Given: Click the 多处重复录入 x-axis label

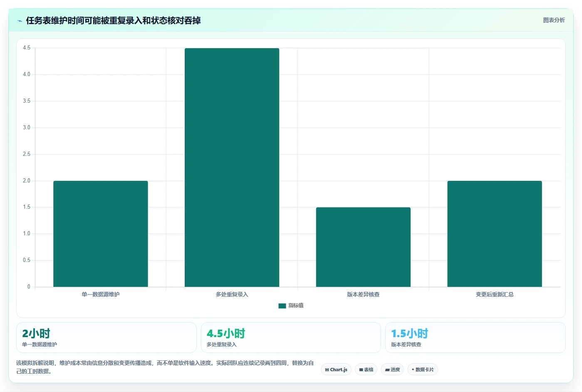Looking at the screenshot, I should coord(232,294).
